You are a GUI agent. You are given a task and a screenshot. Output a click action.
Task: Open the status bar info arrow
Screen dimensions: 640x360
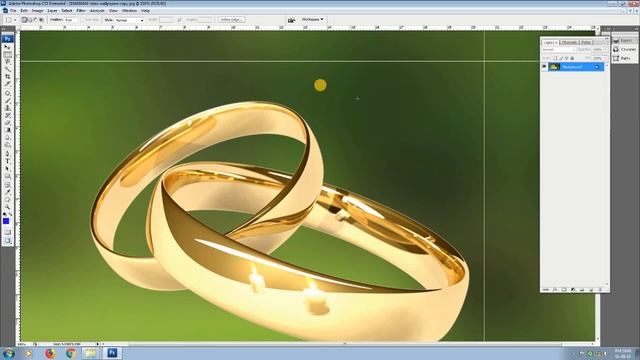pyautogui.click(x=98, y=344)
